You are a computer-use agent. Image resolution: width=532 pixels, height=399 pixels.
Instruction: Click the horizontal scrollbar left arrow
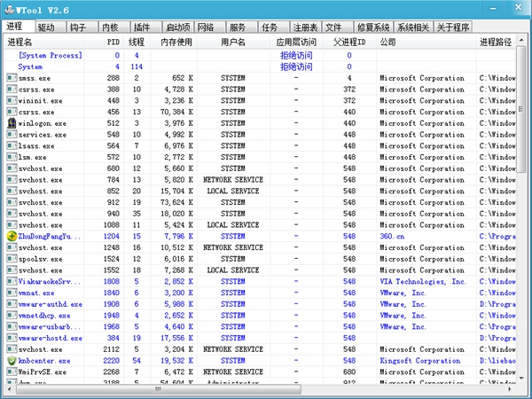(x=7, y=389)
